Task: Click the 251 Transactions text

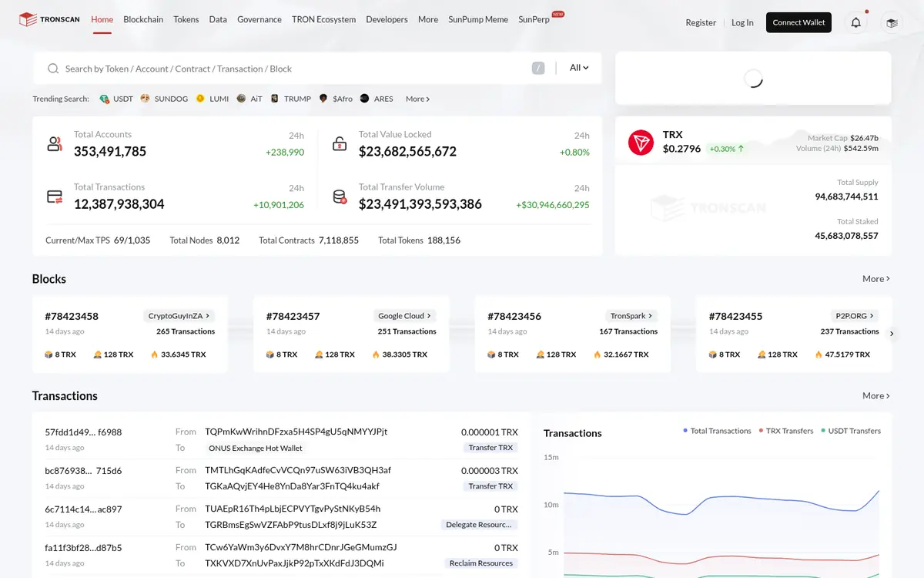Action: tap(407, 331)
